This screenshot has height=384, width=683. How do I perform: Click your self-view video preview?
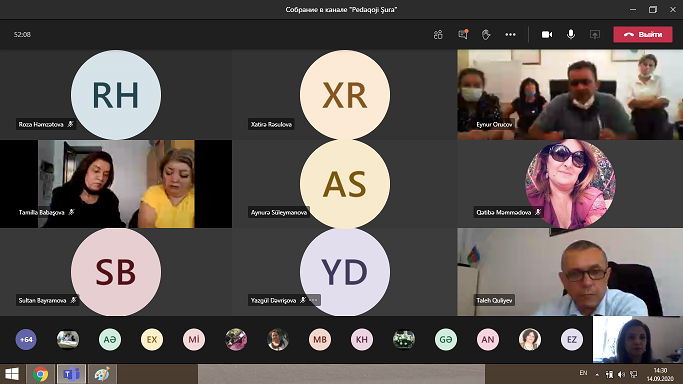tap(638, 339)
